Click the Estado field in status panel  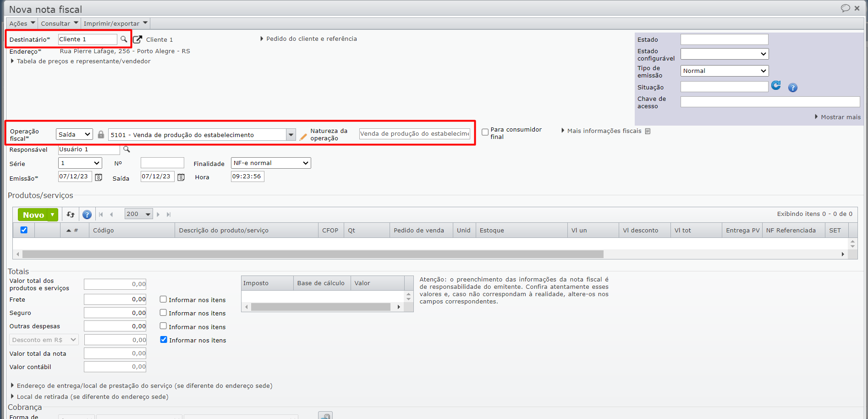pos(724,39)
